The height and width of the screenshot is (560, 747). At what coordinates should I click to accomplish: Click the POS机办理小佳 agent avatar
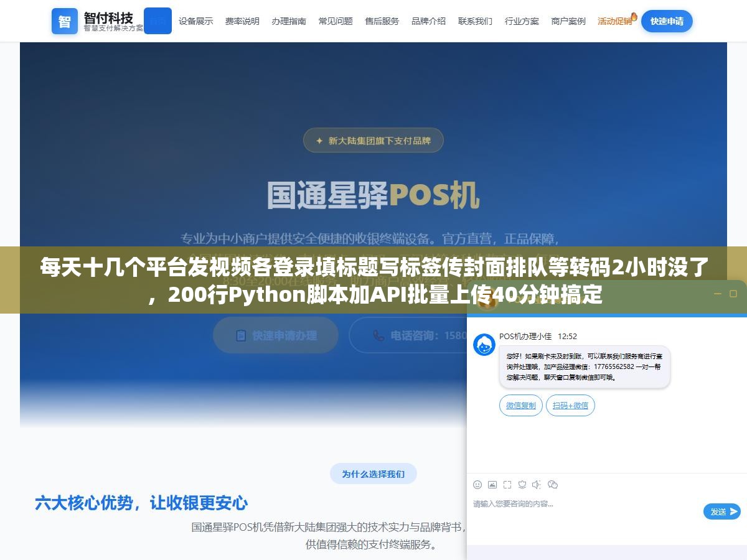pos(484,345)
